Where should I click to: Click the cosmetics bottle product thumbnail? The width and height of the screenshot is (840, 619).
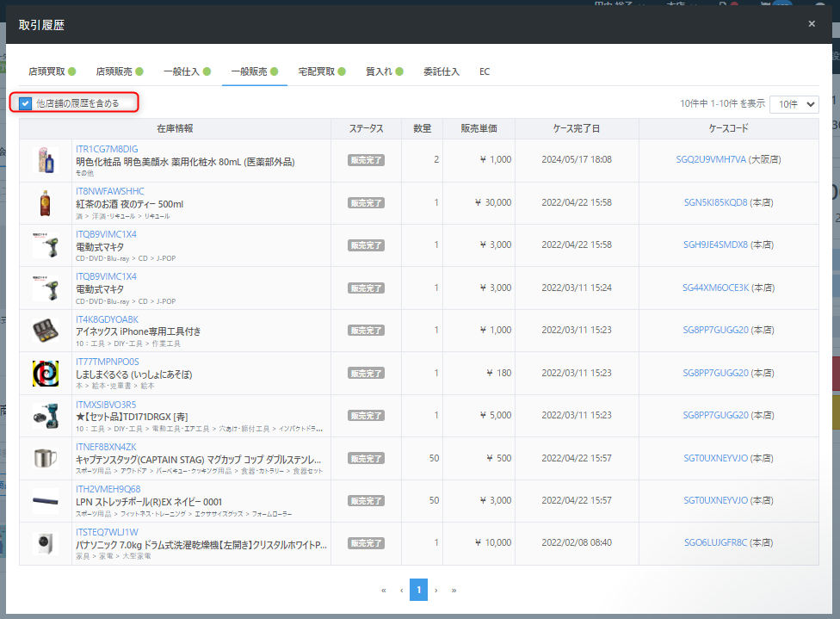[x=46, y=160]
